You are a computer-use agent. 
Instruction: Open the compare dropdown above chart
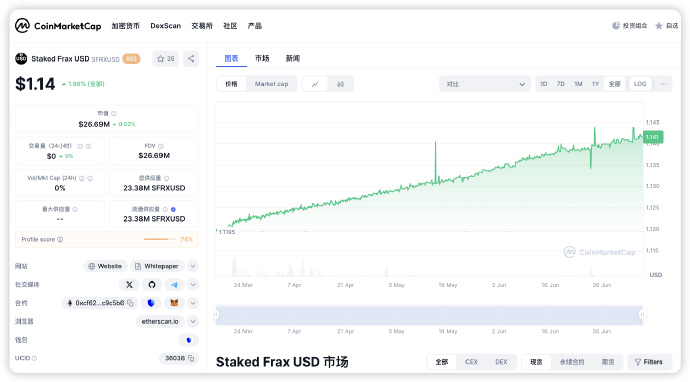tap(485, 84)
